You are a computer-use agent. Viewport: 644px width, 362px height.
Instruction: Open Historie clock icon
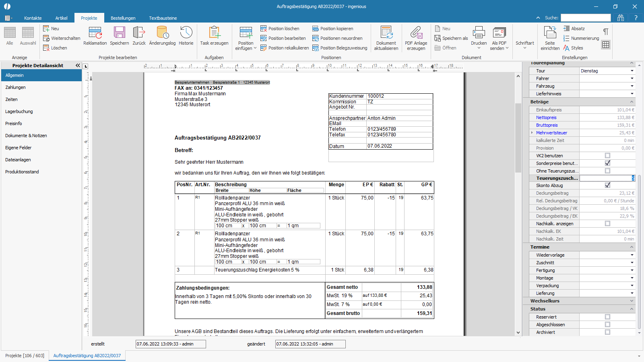pos(186,33)
